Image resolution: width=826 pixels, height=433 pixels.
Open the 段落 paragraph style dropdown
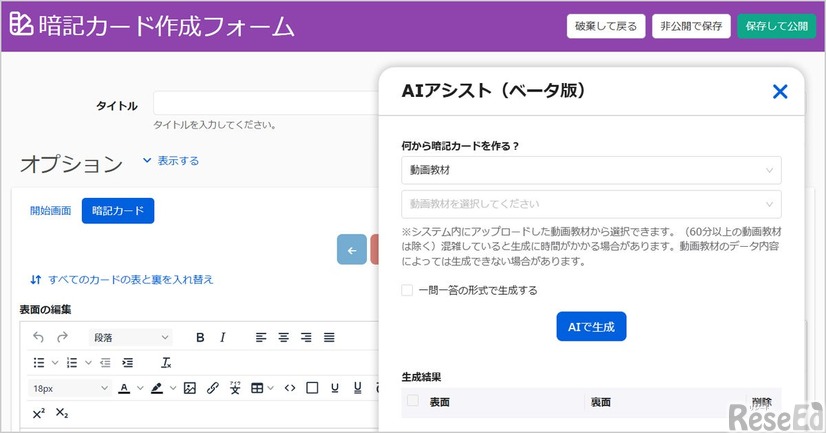point(131,338)
